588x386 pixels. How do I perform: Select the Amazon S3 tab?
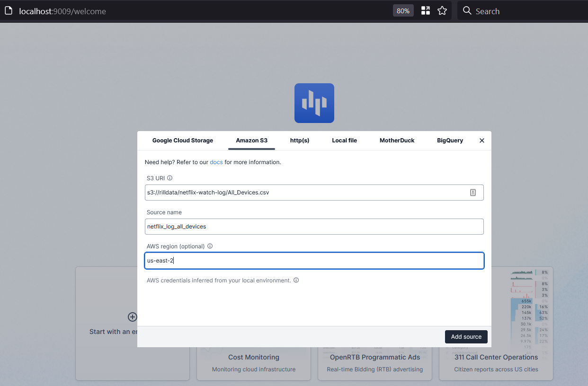251,140
